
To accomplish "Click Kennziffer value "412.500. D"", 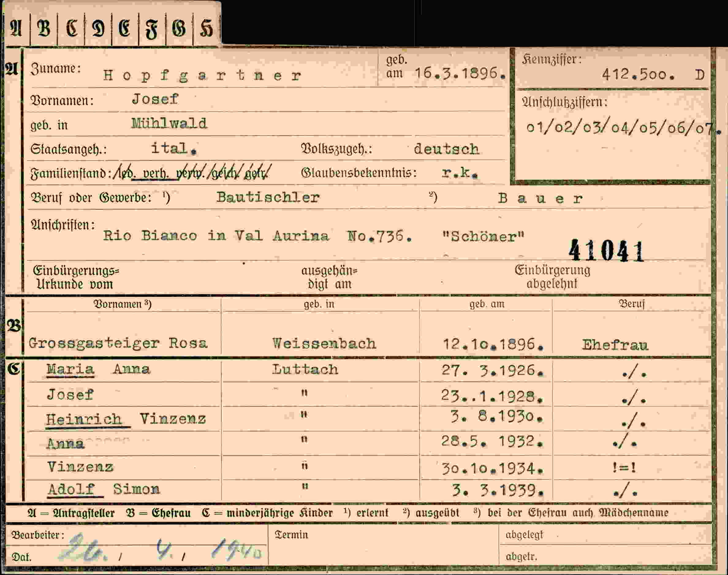I will 653,75.
